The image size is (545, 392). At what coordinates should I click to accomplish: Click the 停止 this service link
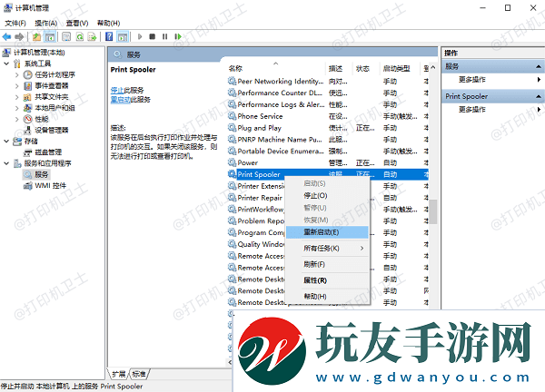click(117, 90)
